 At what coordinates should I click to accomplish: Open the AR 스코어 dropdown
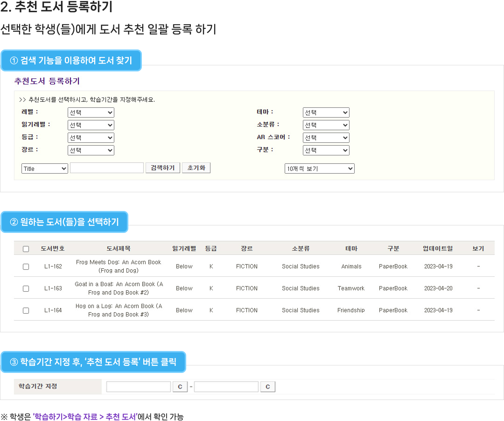click(326, 138)
